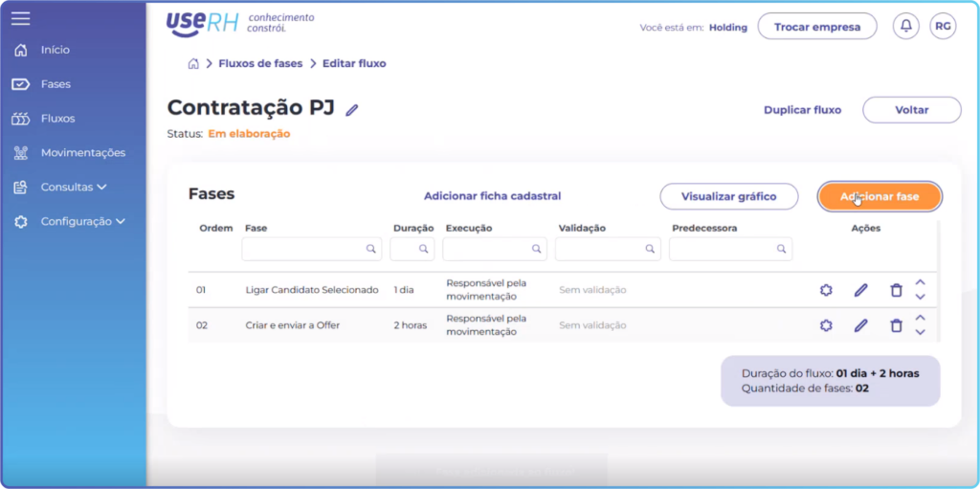Click Adicionar ficha cadastral link
Image resolution: width=980 pixels, height=489 pixels.
click(493, 196)
